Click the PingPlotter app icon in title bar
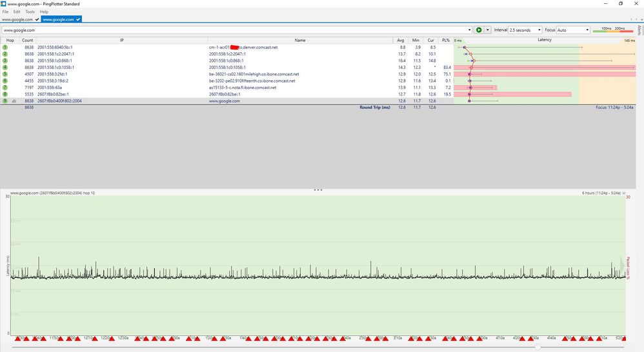Screen dimensions: 644x352 (4, 4)
